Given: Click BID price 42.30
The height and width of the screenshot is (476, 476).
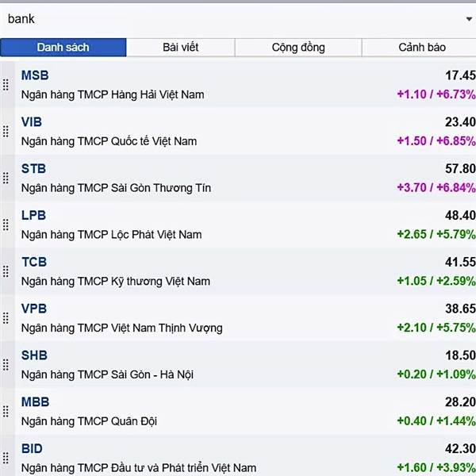Looking at the screenshot, I should point(460,449).
